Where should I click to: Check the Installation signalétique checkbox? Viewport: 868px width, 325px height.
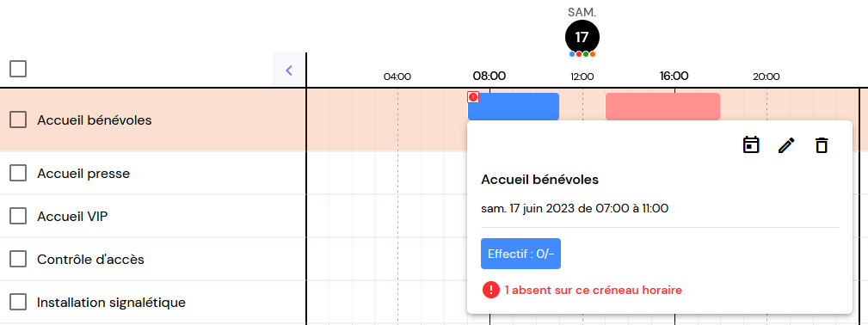pos(18,302)
